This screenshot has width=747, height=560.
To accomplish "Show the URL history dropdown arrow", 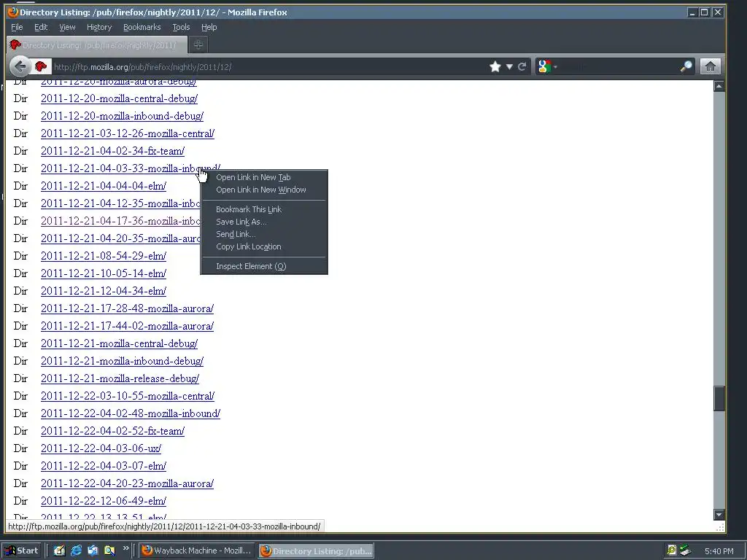I will pyautogui.click(x=509, y=66).
